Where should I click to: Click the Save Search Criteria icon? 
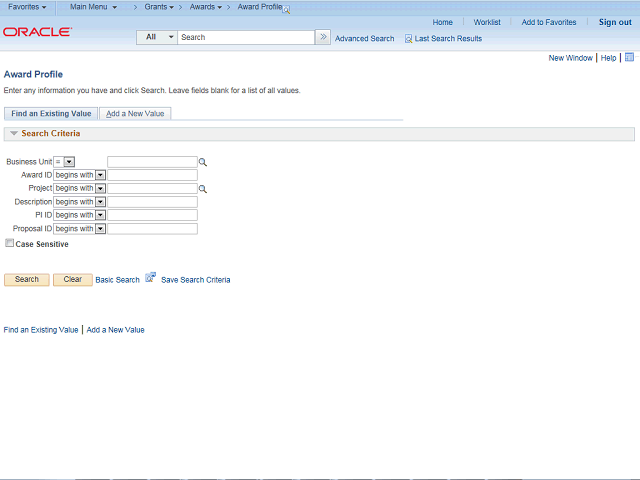(x=150, y=278)
